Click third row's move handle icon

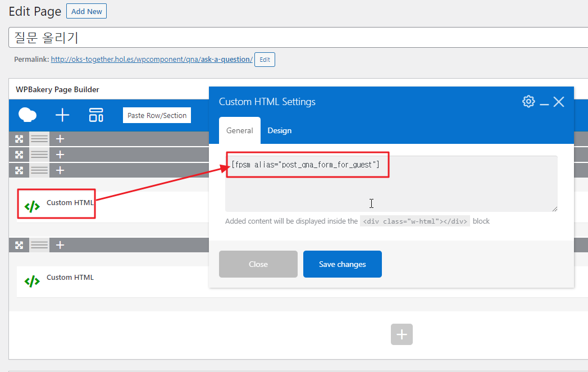pyautogui.click(x=19, y=170)
